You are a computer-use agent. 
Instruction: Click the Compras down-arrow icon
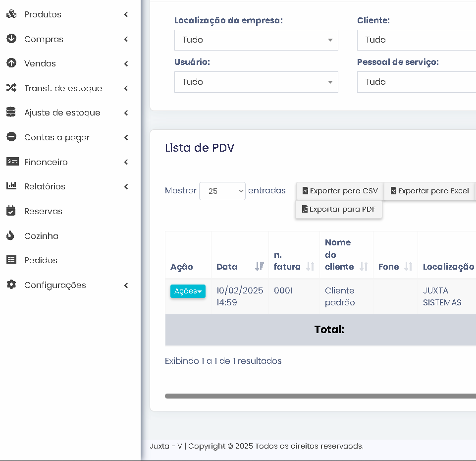[11, 39]
